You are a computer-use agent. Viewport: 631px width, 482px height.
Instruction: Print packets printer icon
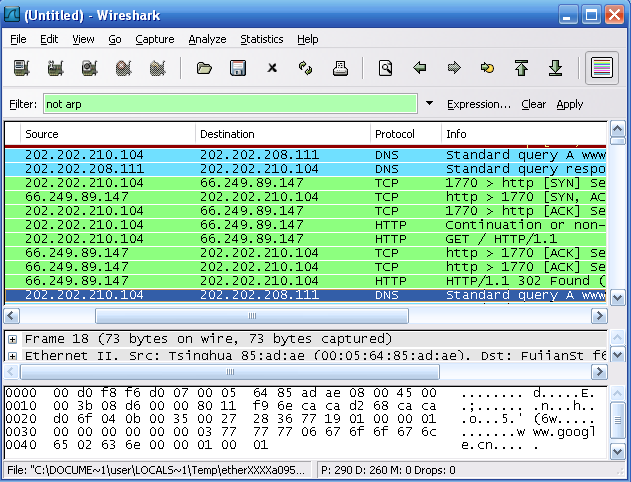pos(340,68)
